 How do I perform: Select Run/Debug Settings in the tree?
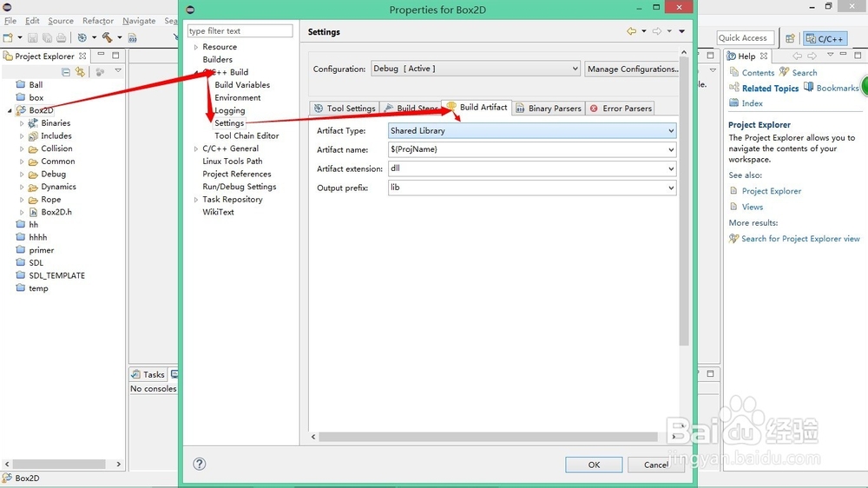point(240,187)
